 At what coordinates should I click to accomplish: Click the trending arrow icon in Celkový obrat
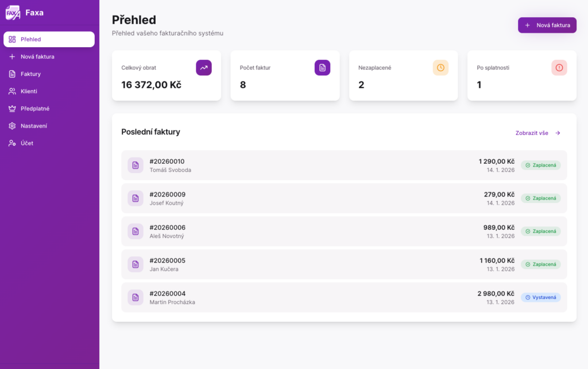tap(204, 68)
